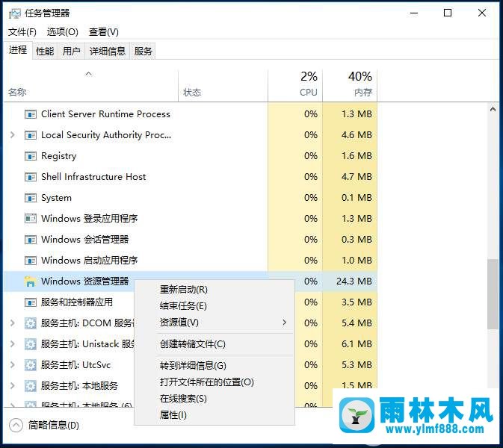
Task: Click the vertical scrollbar thumb
Action: [x=493, y=294]
